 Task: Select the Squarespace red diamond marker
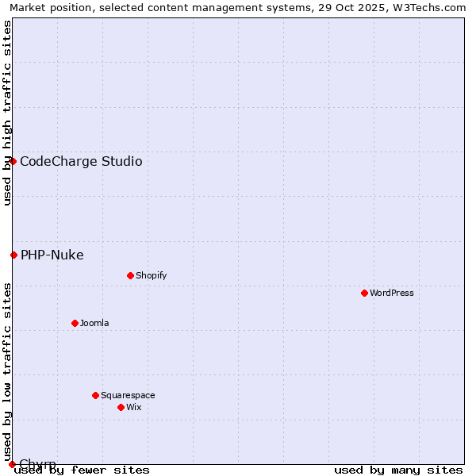click(95, 395)
